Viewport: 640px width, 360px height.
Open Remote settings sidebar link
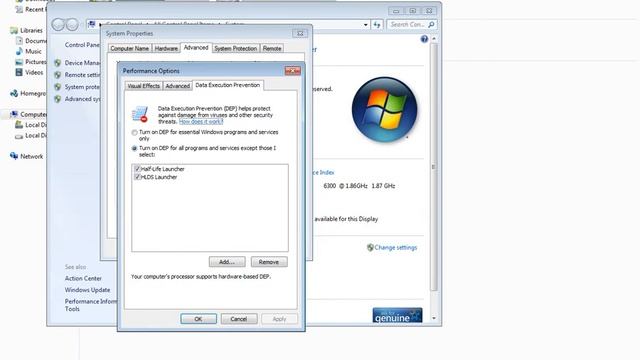pyautogui.click(x=82, y=75)
